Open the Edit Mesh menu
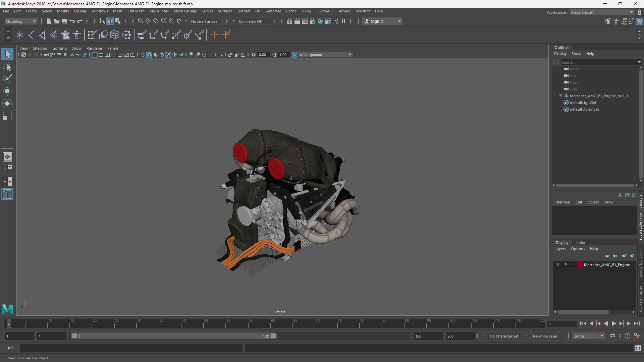This screenshot has height=362, width=644. coord(136,11)
